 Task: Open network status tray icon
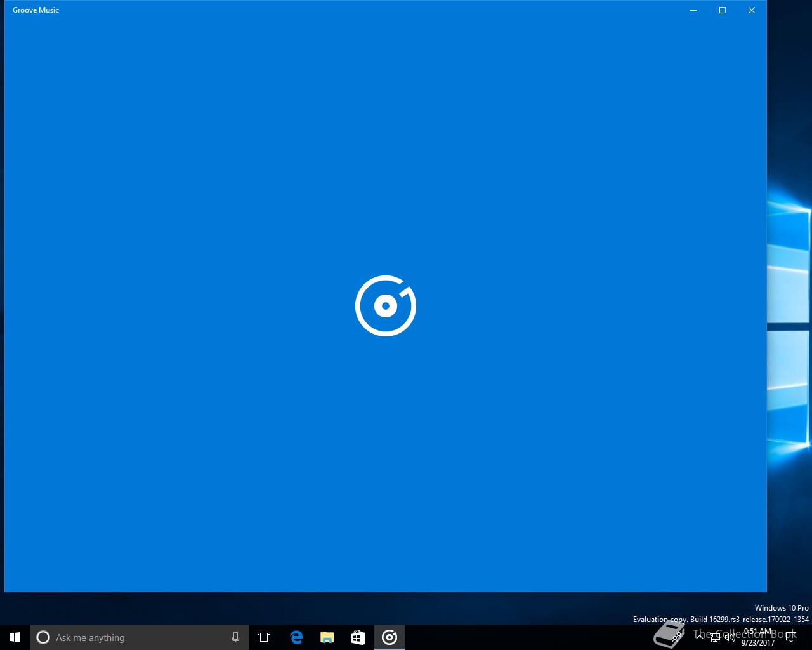(714, 637)
